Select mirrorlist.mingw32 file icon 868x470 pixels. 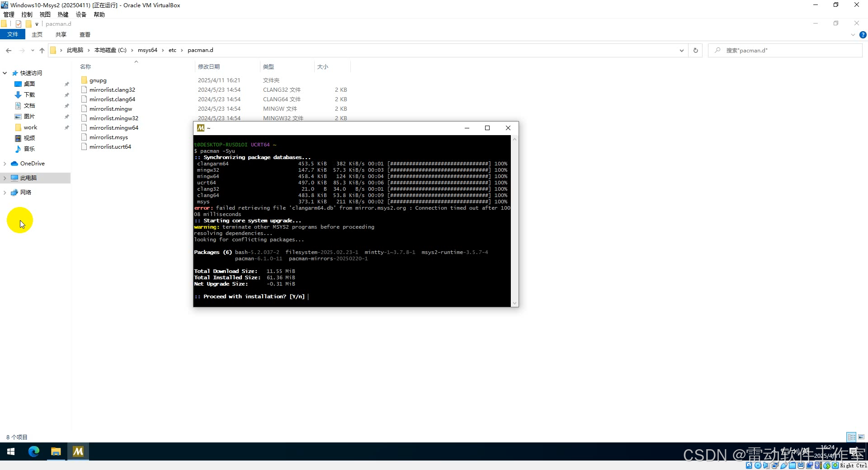84,118
